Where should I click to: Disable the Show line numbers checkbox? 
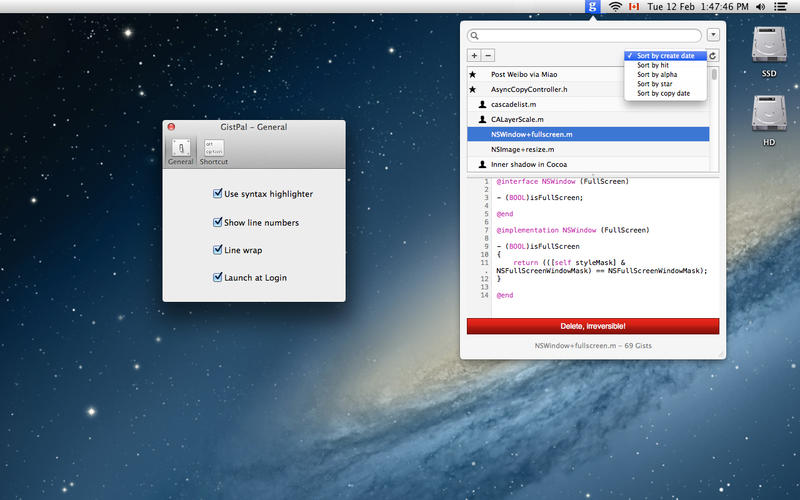pos(218,222)
